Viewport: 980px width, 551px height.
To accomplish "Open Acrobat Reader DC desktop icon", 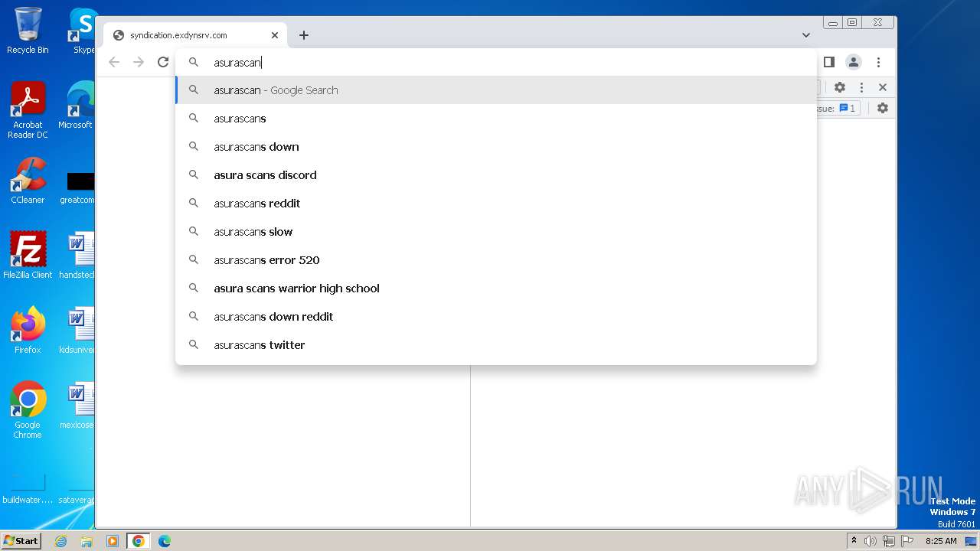I will click(28, 110).
